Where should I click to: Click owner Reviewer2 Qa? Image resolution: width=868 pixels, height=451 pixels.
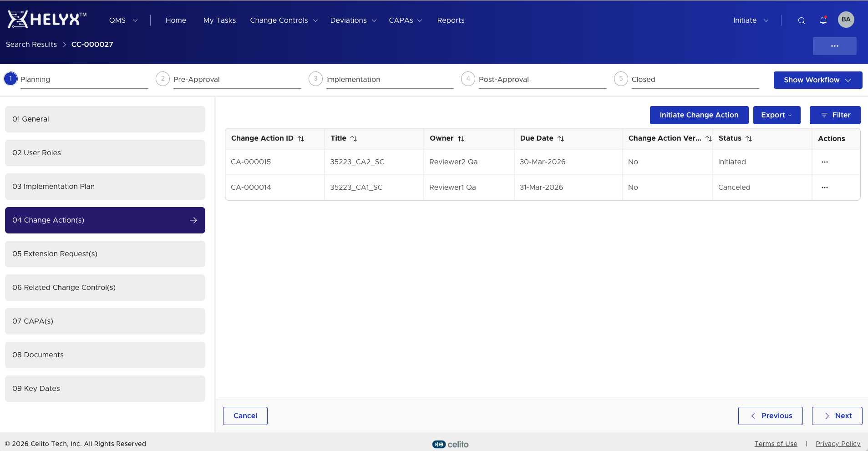click(453, 162)
